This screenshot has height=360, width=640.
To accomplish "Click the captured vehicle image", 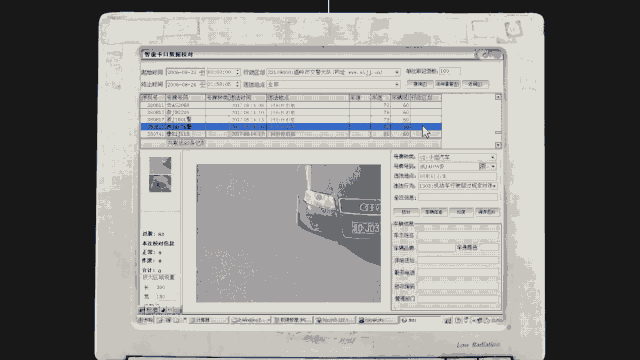I will click(289, 233).
